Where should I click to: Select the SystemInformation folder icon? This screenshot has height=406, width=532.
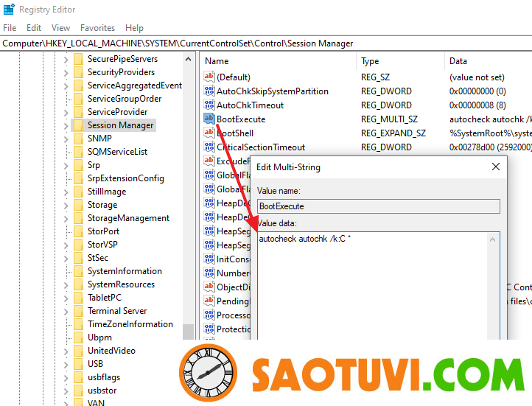[78, 271]
